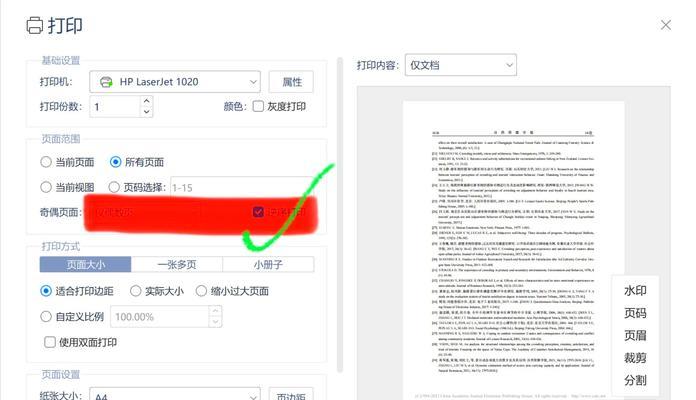Click the 分割 split menu item
696x400 pixels.
tap(635, 380)
